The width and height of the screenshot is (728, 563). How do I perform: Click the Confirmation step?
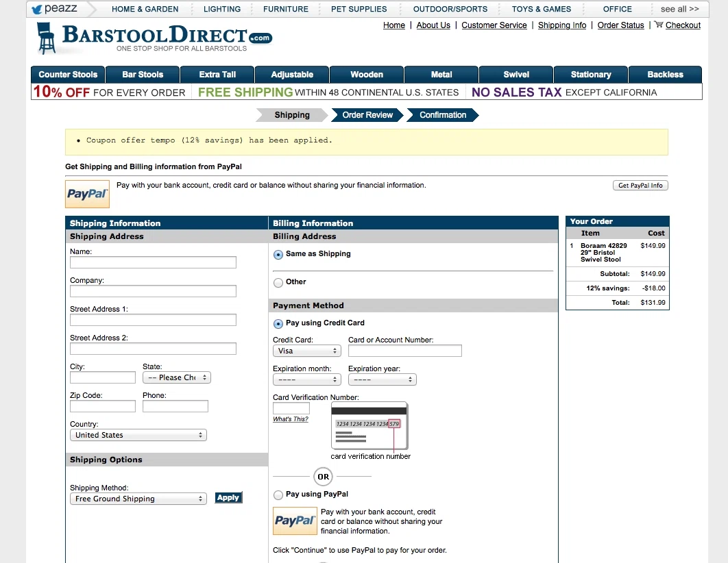(443, 115)
